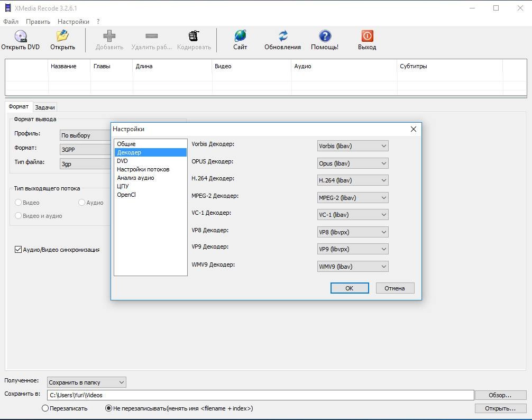
Task: Select the Видео radio button
Action: click(19, 202)
